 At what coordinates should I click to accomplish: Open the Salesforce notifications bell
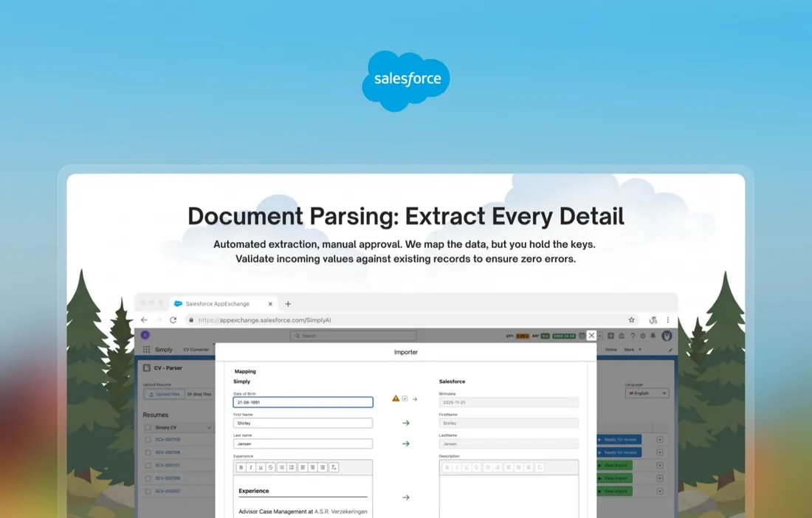click(653, 336)
